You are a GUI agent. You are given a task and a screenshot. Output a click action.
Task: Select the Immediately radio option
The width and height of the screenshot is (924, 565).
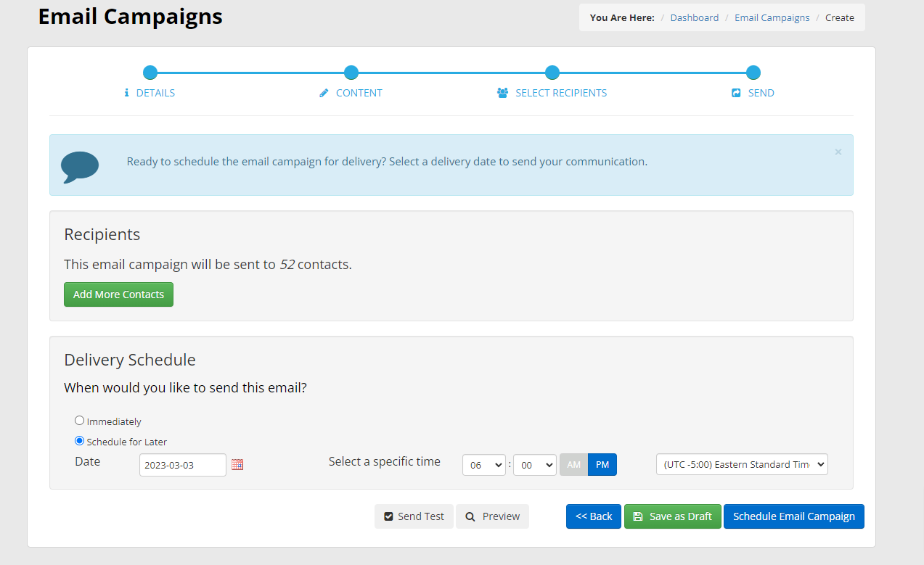click(79, 421)
